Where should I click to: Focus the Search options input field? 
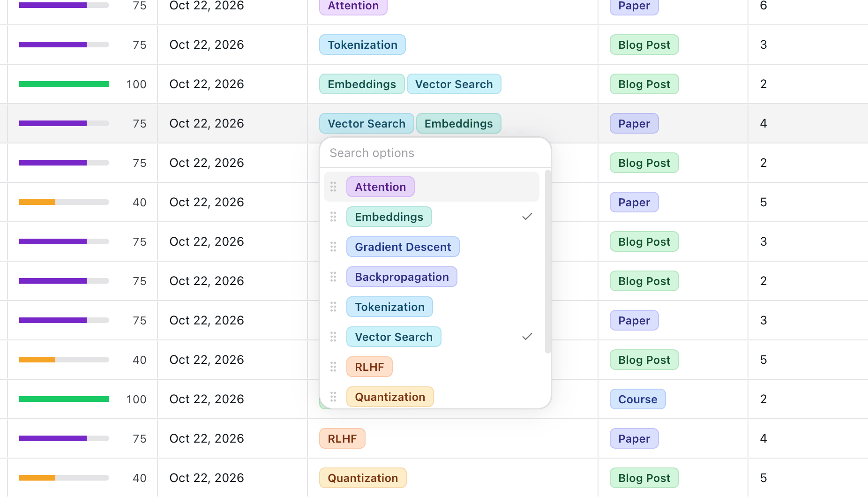point(435,153)
